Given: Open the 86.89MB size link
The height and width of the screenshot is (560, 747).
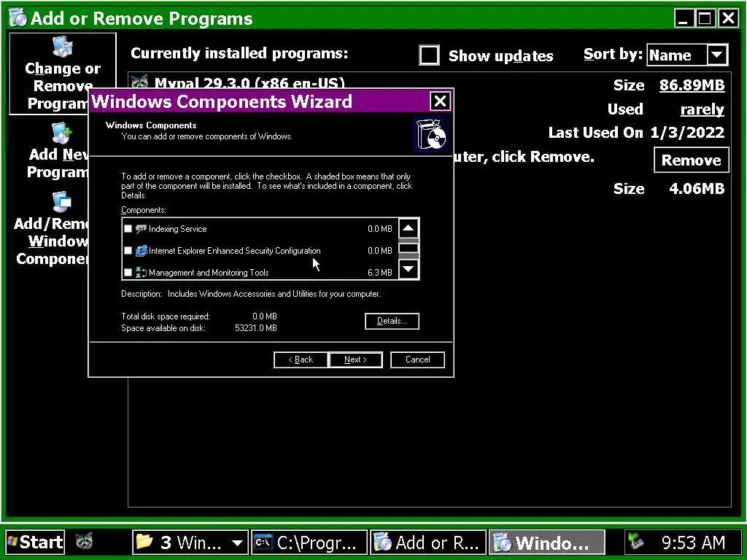Looking at the screenshot, I should [x=692, y=85].
